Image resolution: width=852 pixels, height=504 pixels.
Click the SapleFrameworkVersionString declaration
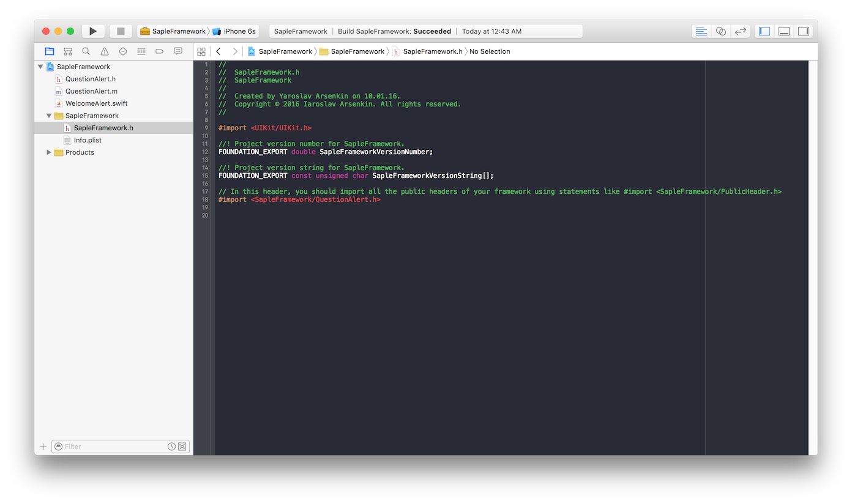click(x=356, y=176)
